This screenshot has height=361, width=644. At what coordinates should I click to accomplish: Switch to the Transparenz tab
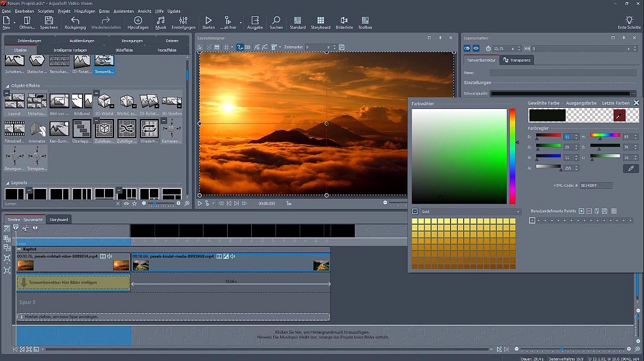517,60
